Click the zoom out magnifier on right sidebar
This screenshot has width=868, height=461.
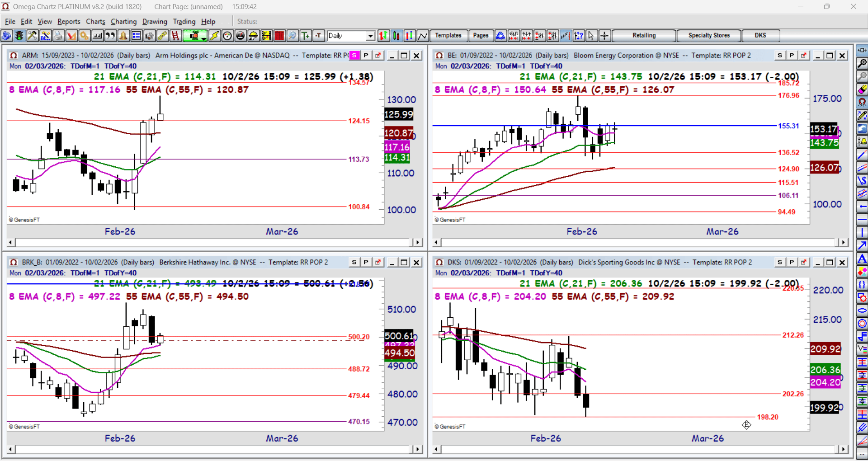pyautogui.click(x=862, y=76)
